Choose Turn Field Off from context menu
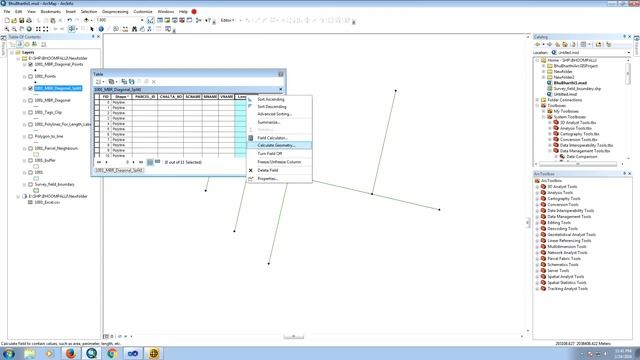Image resolution: width=640 pixels, height=360 pixels. [280, 153]
